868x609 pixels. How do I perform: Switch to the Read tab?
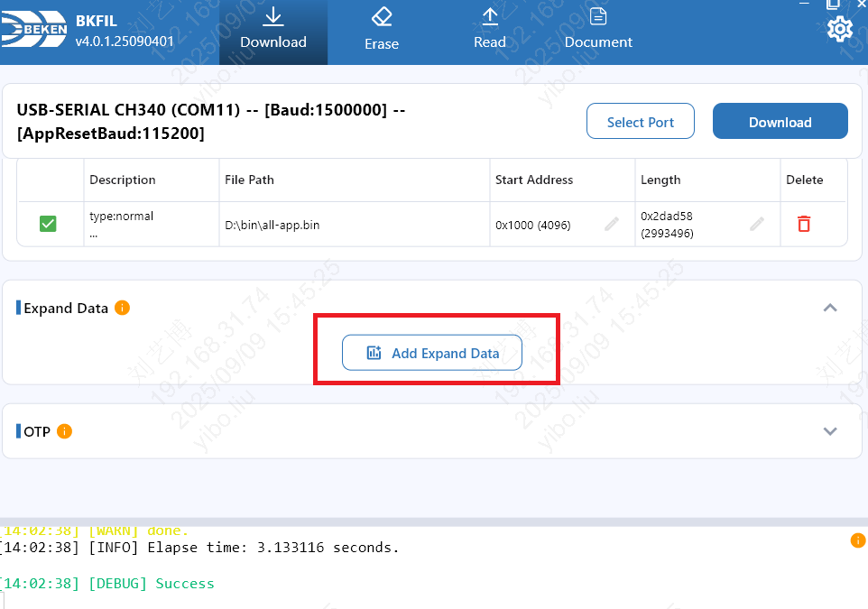[490, 32]
